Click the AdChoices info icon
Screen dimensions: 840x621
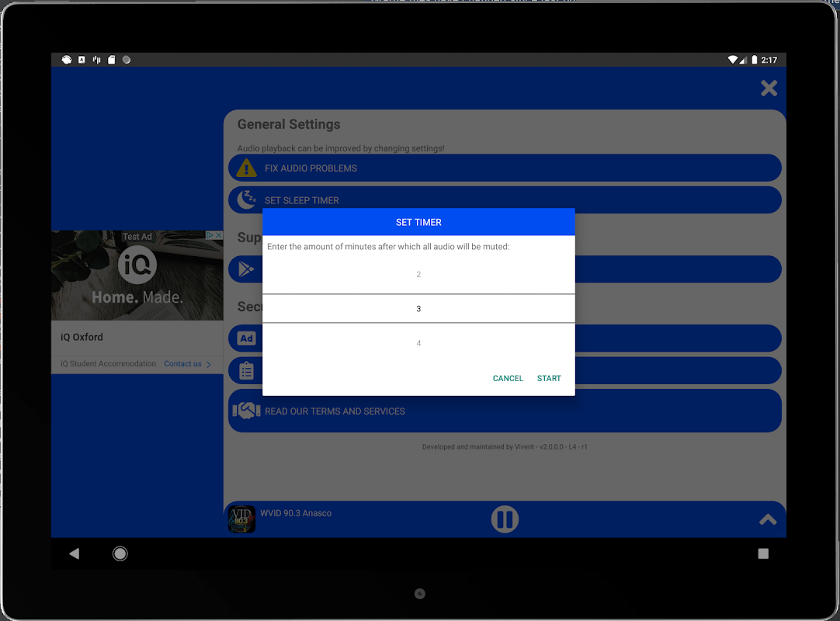pyautogui.click(x=210, y=235)
